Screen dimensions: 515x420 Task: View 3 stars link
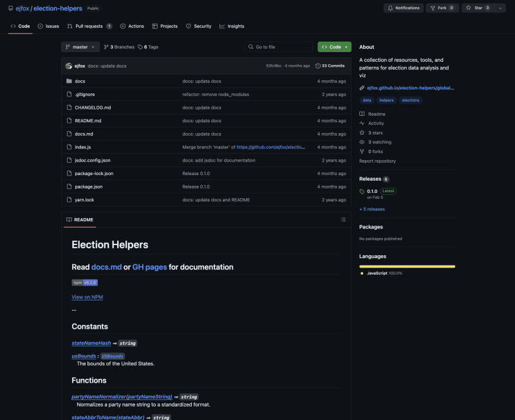pyautogui.click(x=371, y=133)
